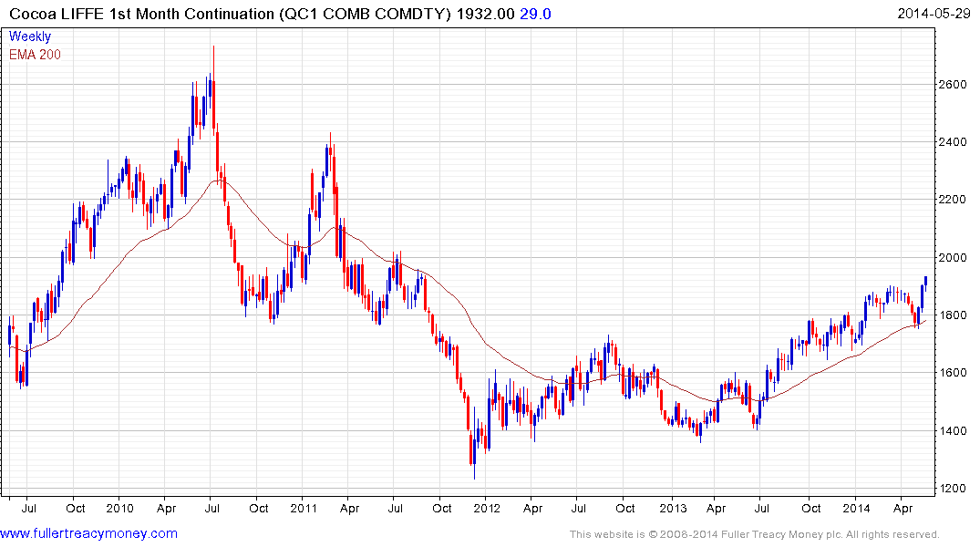Click the 2010 year label on time axis
The height and width of the screenshot is (547, 980).
(119, 508)
